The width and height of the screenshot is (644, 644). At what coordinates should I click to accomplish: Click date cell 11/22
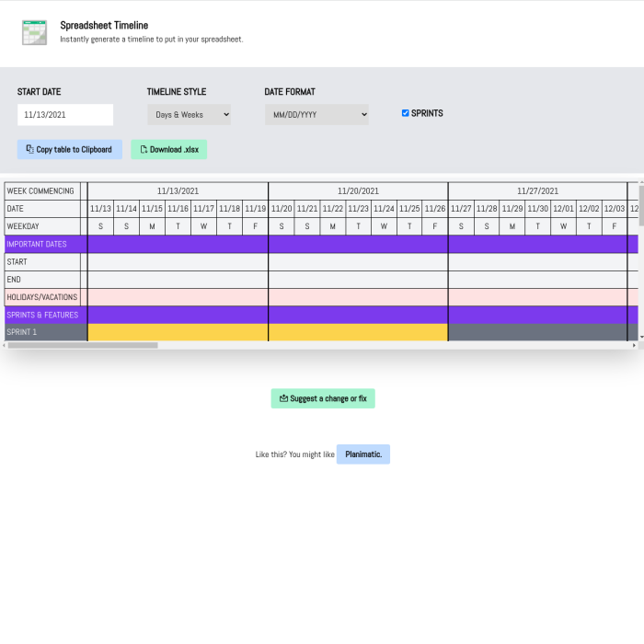click(x=333, y=209)
